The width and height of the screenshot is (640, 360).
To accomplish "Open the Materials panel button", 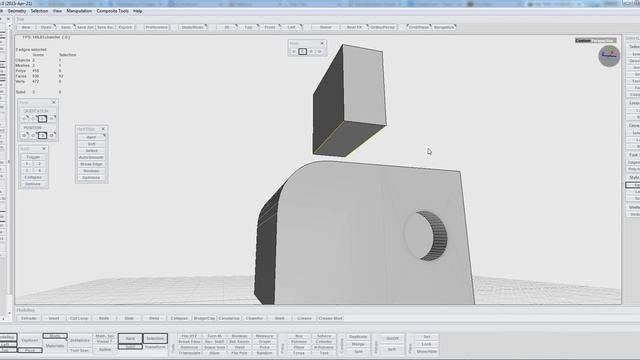I will click(x=55, y=345).
